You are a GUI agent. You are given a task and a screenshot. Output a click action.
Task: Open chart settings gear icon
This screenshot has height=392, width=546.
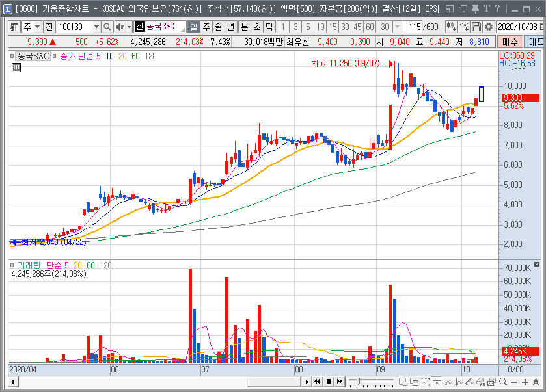point(489,27)
